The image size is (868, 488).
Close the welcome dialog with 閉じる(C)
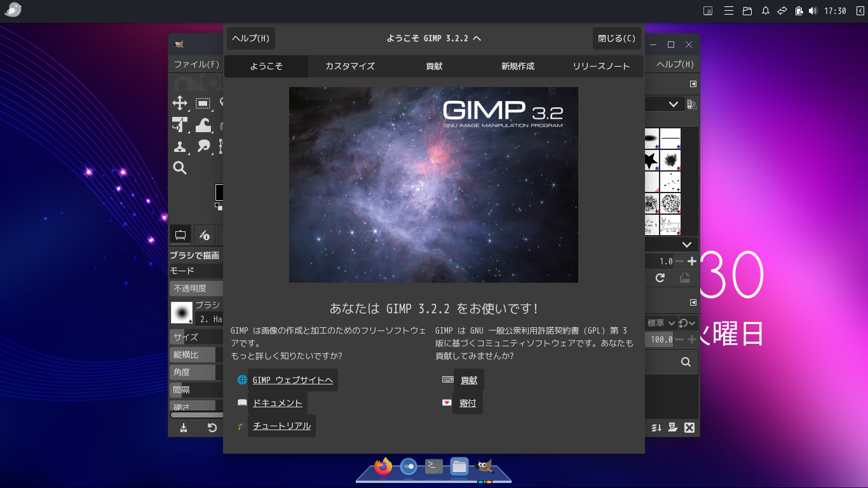[x=617, y=38]
